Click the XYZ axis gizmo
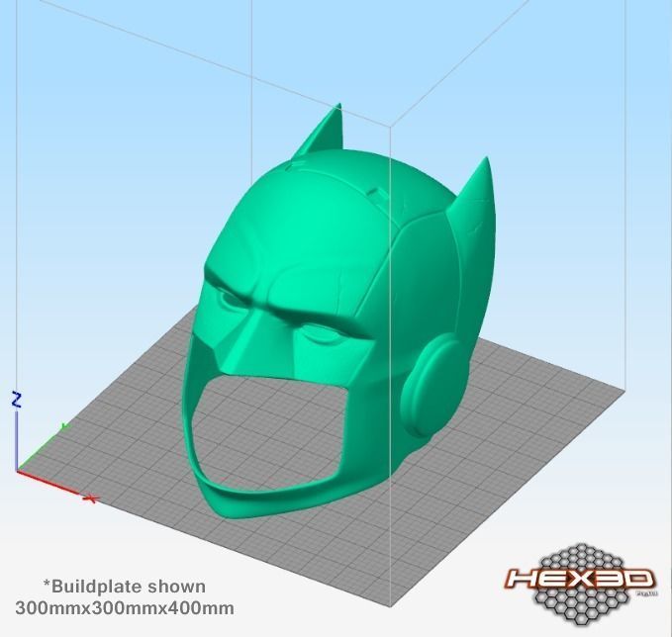This screenshot has height=637, width=672. pyautogui.click(x=53, y=448)
